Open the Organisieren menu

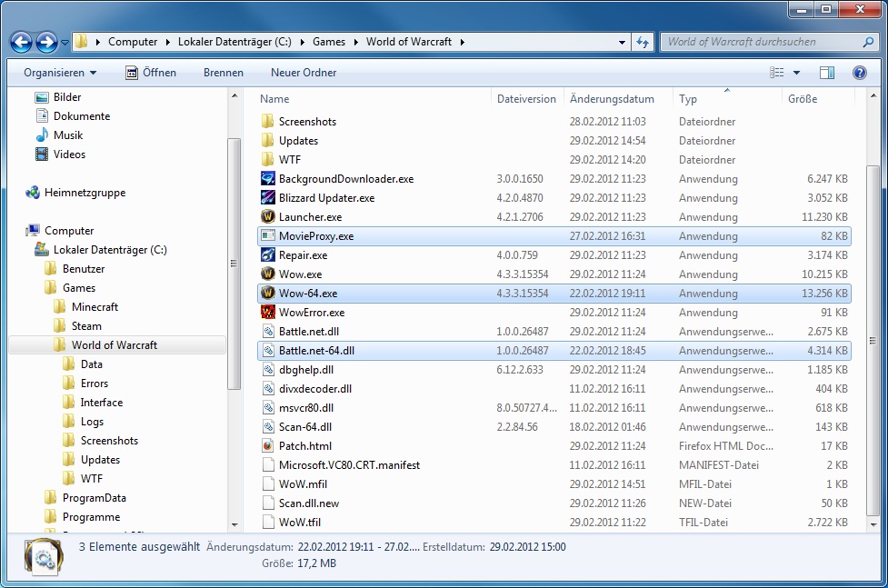coord(60,73)
